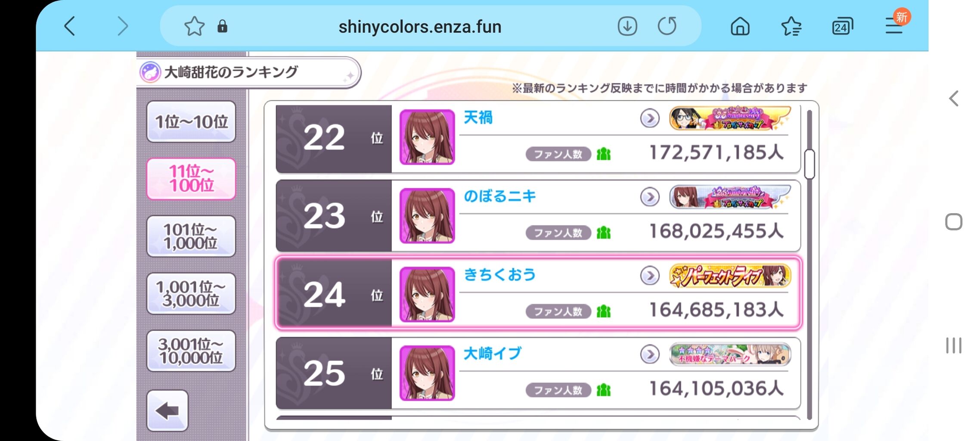Viewport: 980px width, 441px height.
Task: Select the 101位~1,000位 ranking tab
Action: tap(191, 236)
